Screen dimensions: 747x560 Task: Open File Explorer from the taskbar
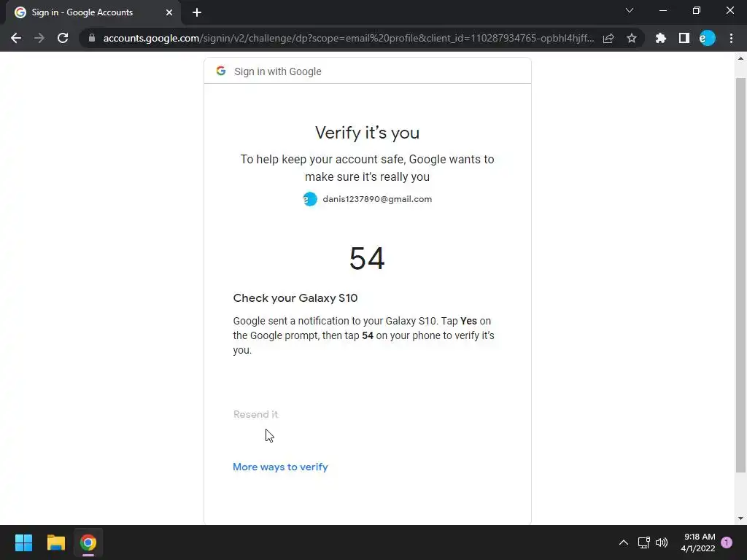pyautogui.click(x=55, y=542)
